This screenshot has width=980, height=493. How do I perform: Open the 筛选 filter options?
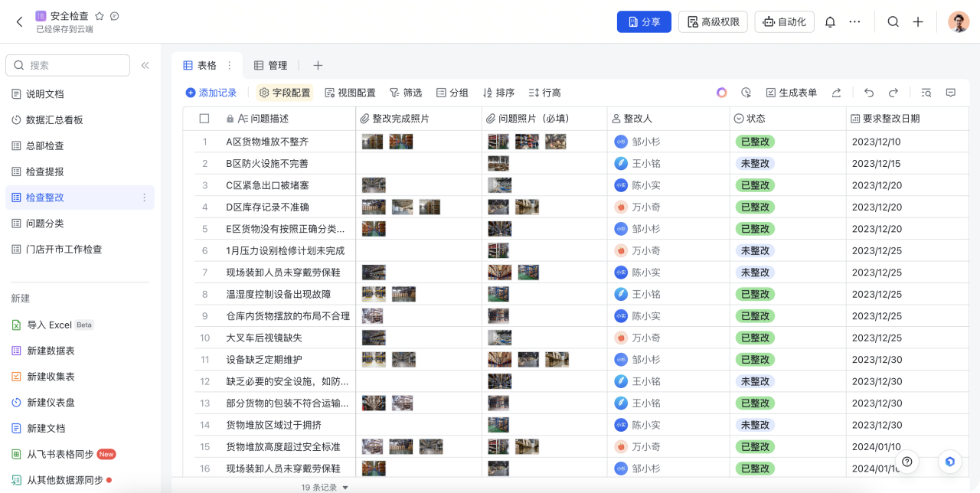pos(406,93)
